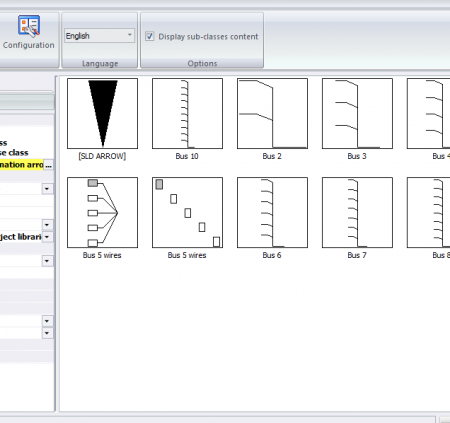
Task: Open dropdown arrow below project libraries row
Action: coord(47,261)
